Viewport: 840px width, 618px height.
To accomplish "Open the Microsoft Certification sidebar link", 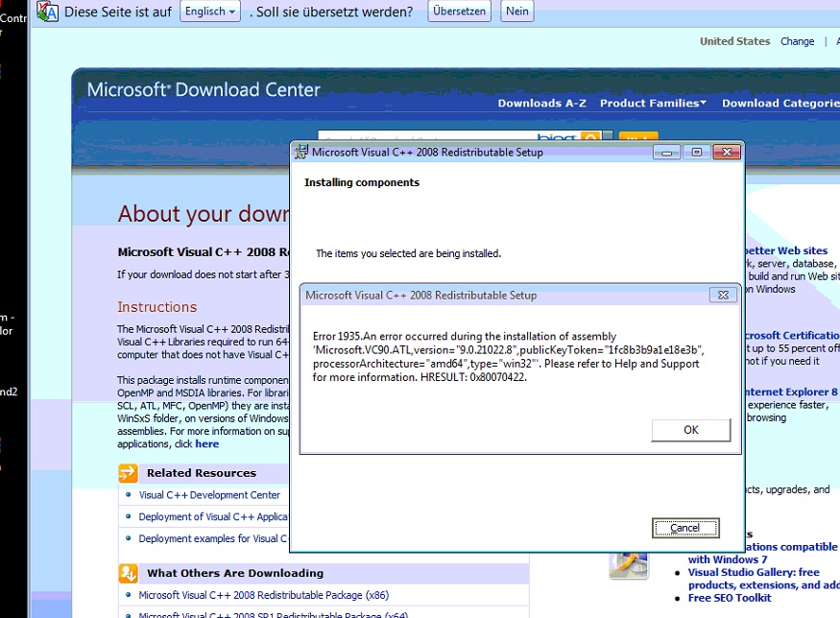I will tap(792, 335).
